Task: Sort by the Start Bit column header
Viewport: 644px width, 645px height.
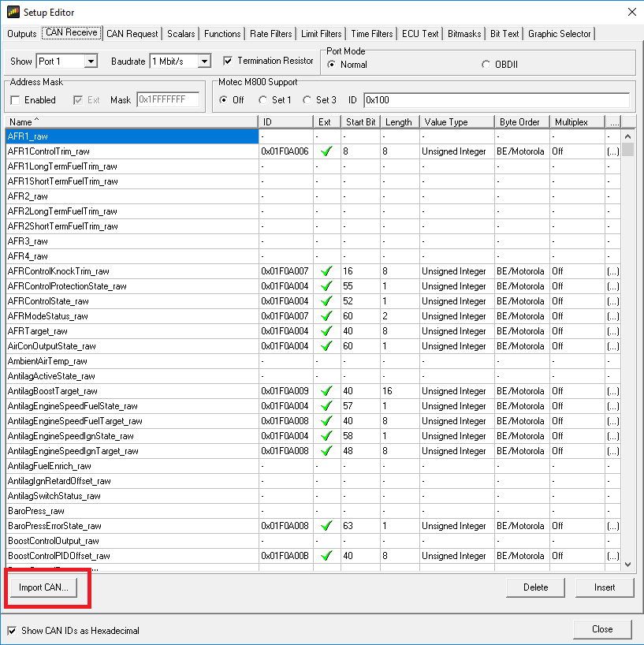Action: point(361,121)
